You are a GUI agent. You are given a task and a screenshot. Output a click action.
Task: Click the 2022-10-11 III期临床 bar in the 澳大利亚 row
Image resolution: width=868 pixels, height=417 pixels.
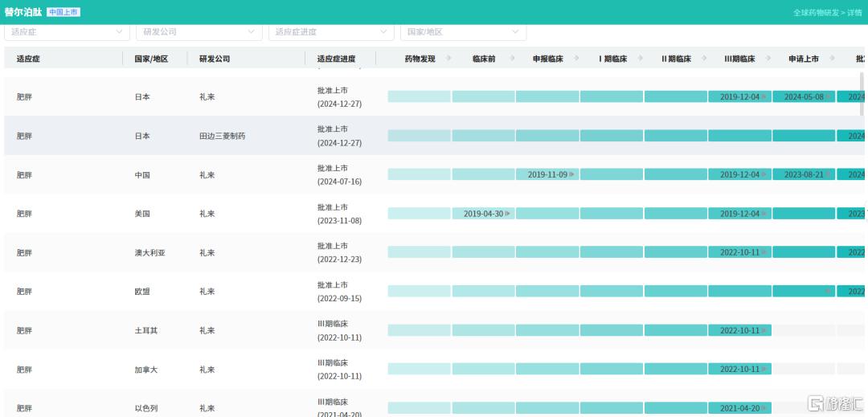coord(739,252)
